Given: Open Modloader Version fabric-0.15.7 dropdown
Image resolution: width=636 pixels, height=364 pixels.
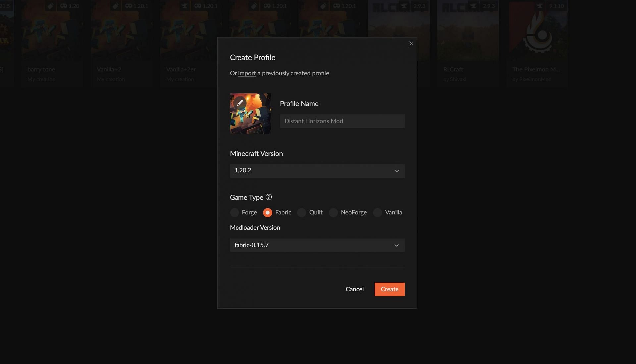Looking at the screenshot, I should click(317, 245).
